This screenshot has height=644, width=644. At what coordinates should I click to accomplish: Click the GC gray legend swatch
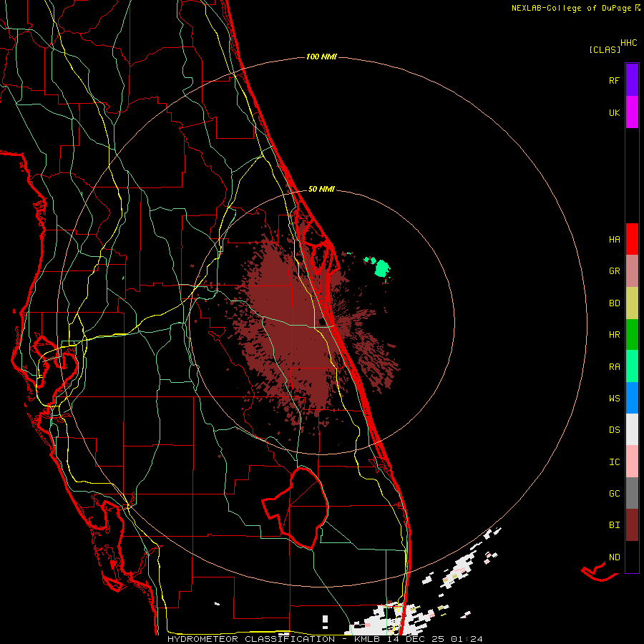pos(632,493)
